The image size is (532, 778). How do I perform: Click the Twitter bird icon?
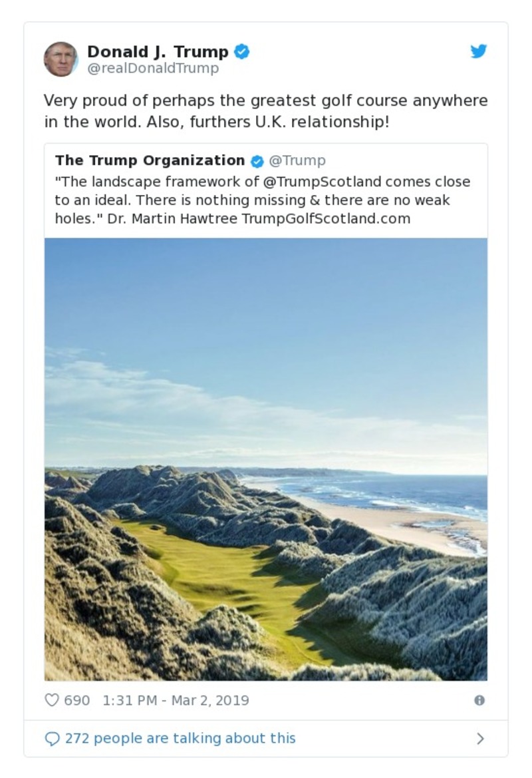tap(478, 51)
